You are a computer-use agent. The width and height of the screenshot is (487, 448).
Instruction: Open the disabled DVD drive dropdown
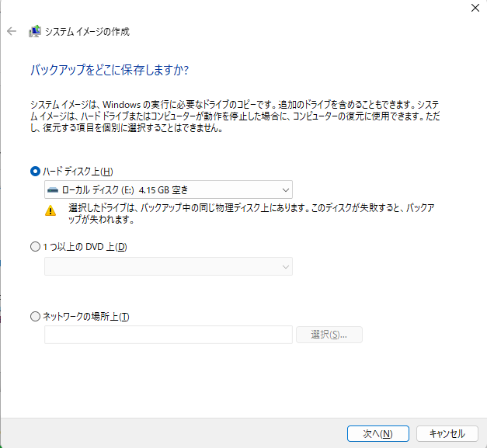tap(169, 266)
